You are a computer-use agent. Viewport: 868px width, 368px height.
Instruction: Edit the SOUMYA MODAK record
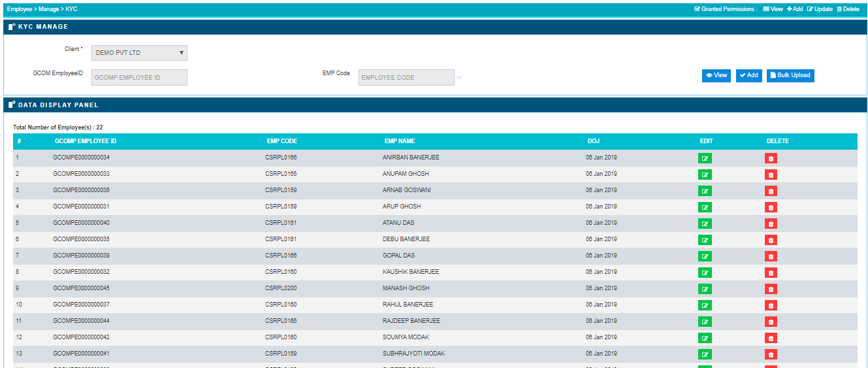[x=705, y=338]
